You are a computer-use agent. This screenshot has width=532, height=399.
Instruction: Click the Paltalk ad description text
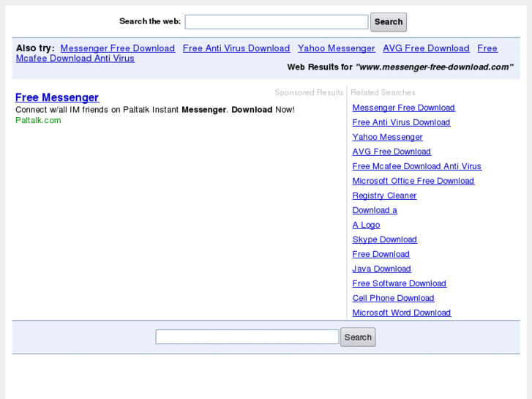[155, 110]
